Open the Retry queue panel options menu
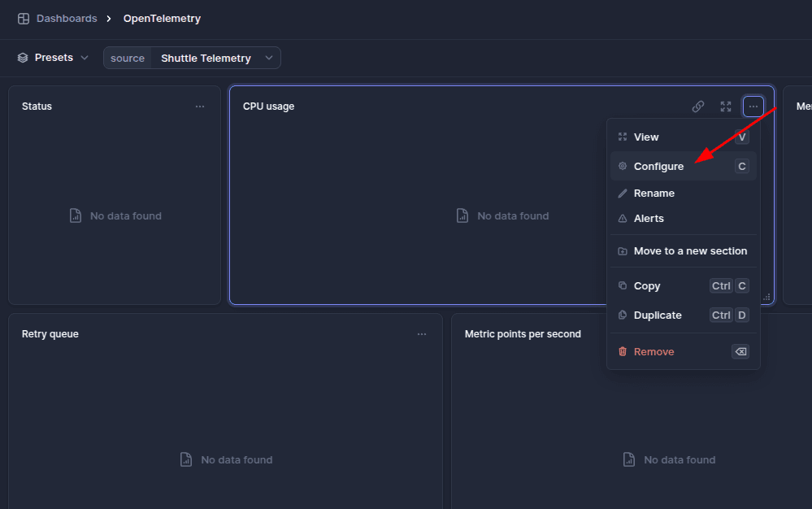Image resolution: width=812 pixels, height=509 pixels. [422, 334]
